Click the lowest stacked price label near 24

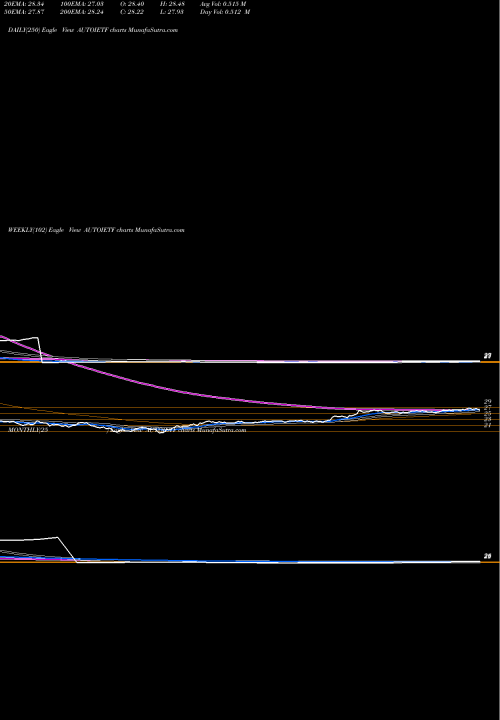tap(488, 425)
